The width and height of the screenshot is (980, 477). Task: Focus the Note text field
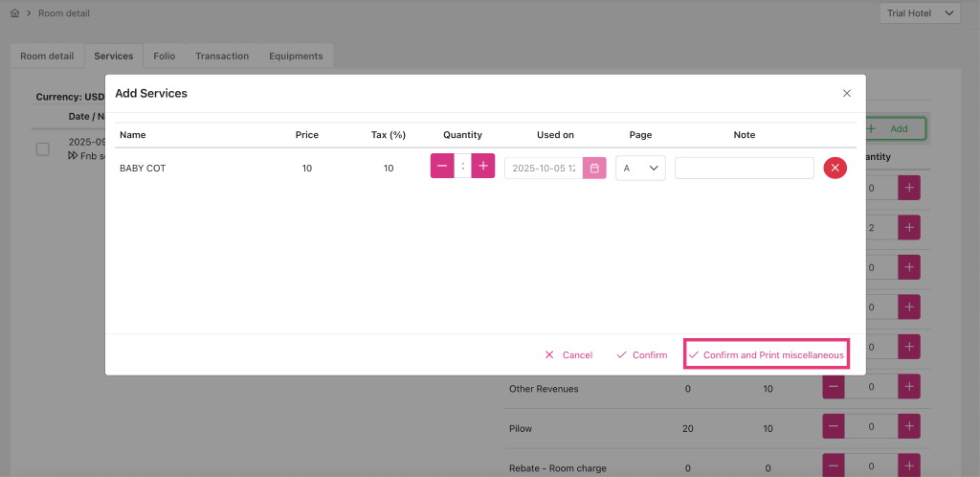[744, 169]
